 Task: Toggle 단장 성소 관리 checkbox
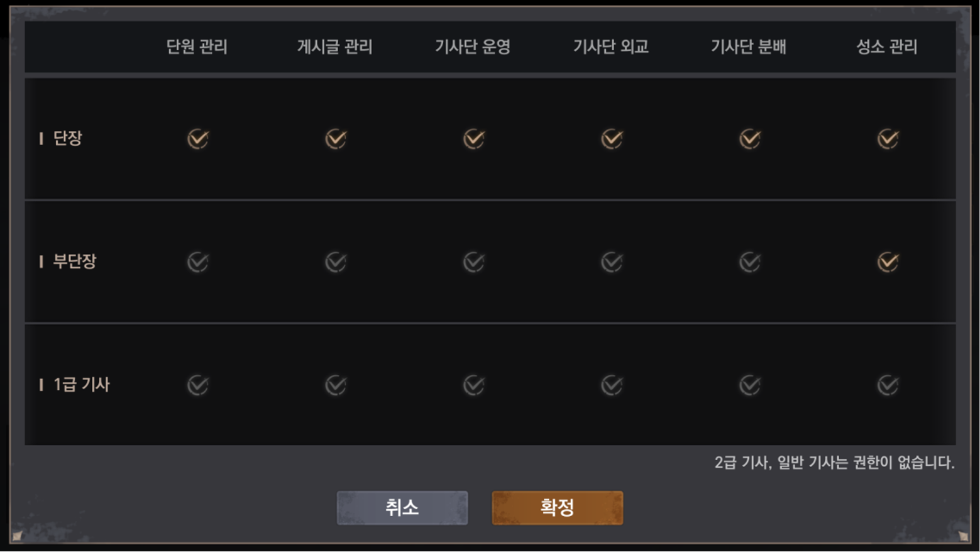[x=888, y=139]
